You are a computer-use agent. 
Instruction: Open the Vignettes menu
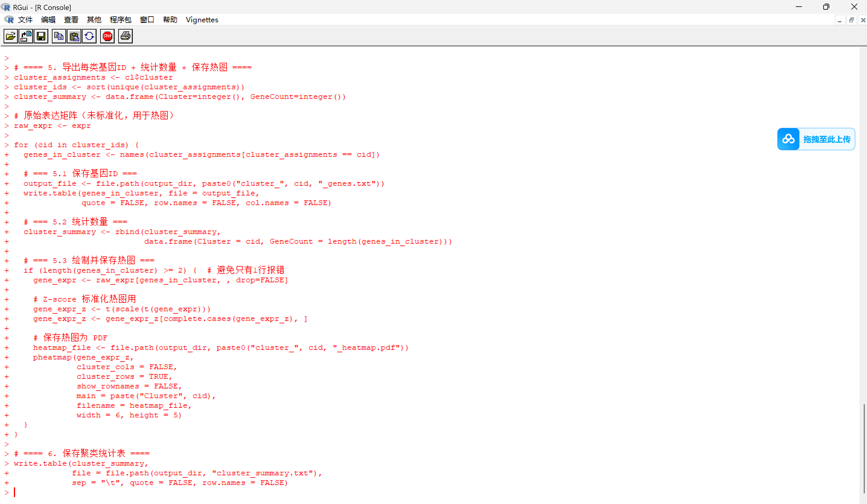pos(202,20)
